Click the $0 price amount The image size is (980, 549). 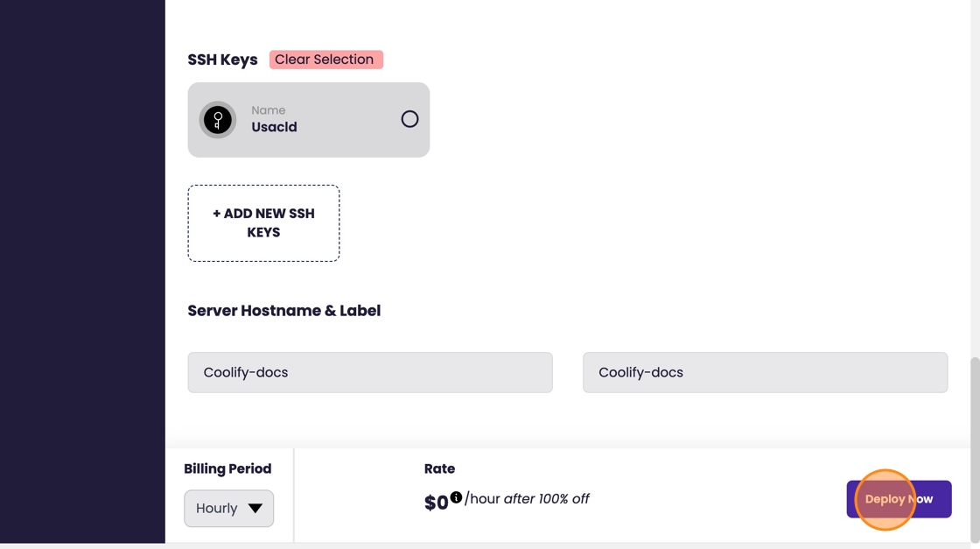coord(436,503)
